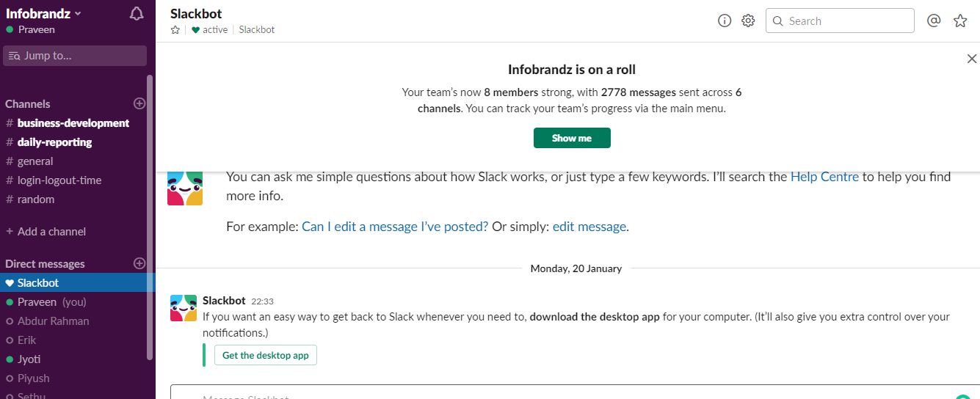Show conversation details info icon

(x=725, y=21)
